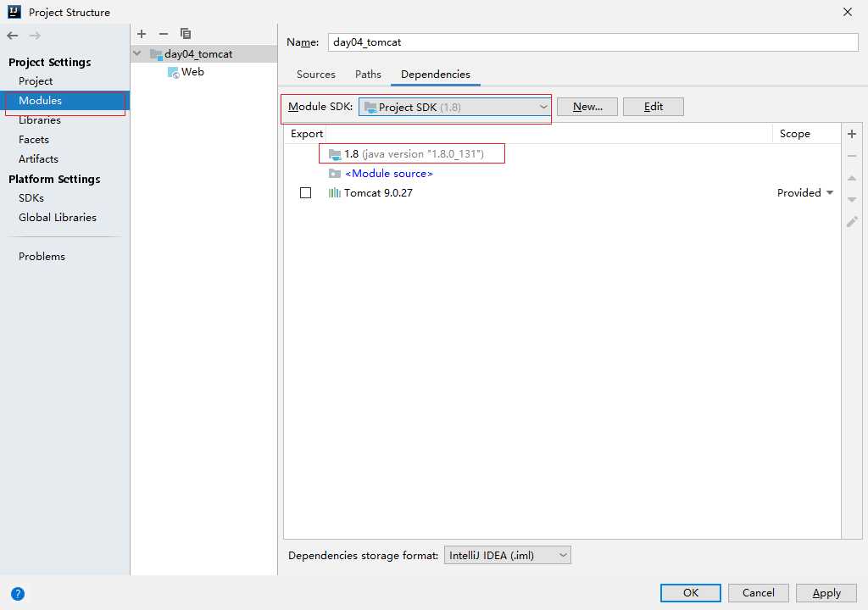This screenshot has height=610, width=868.
Task: Click the IntelliJ IDEA logo in the title bar
Action: click(x=14, y=12)
